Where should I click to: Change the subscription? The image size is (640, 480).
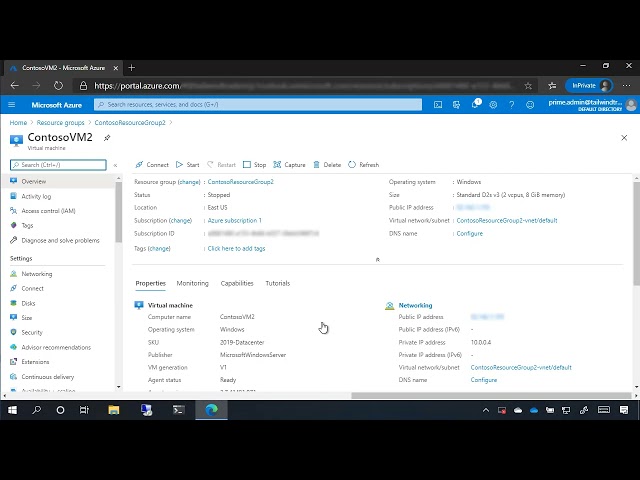coord(181,220)
